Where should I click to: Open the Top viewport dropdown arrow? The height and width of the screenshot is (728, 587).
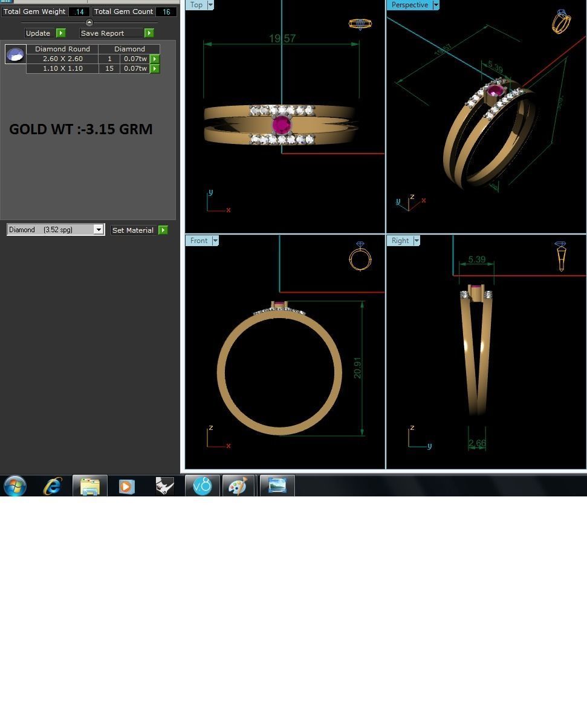point(210,5)
